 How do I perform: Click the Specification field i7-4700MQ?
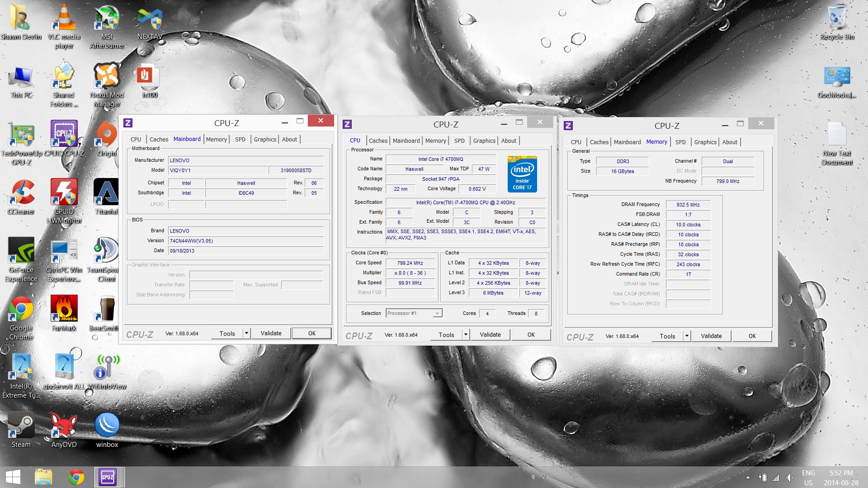pyautogui.click(x=466, y=202)
